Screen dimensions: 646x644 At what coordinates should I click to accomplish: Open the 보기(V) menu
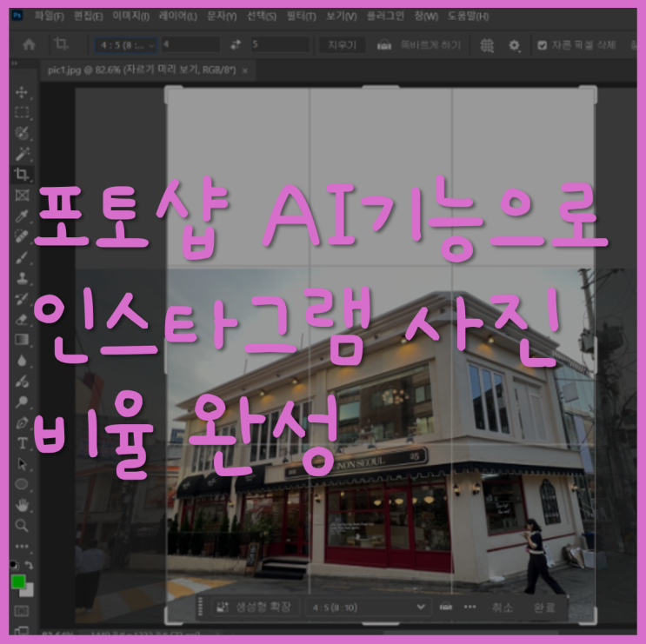[x=342, y=17]
